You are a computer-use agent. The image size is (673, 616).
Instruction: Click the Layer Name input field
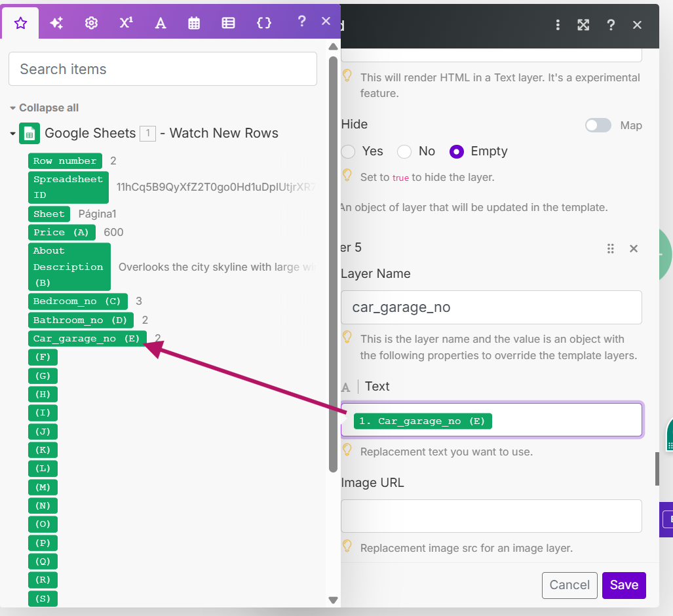click(x=491, y=307)
